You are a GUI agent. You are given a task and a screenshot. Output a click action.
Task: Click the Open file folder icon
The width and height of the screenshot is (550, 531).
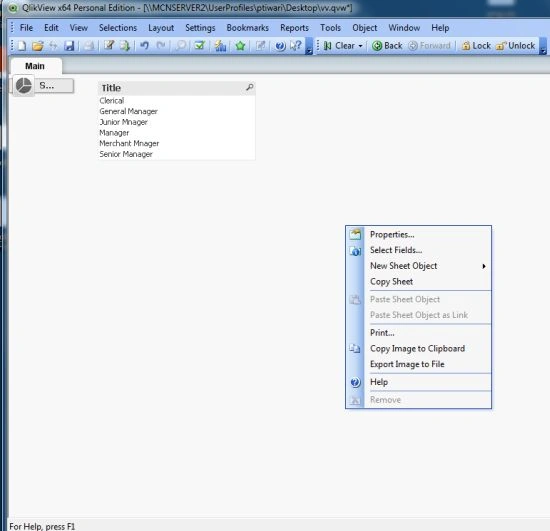[38, 46]
